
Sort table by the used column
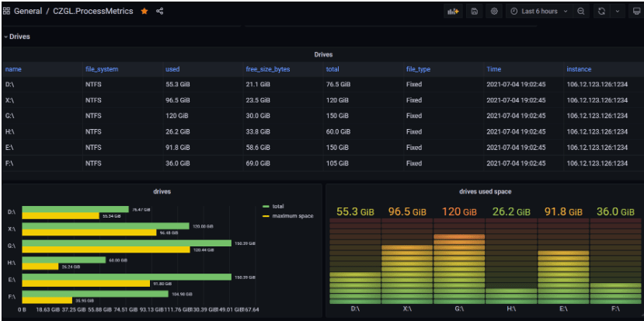(172, 69)
